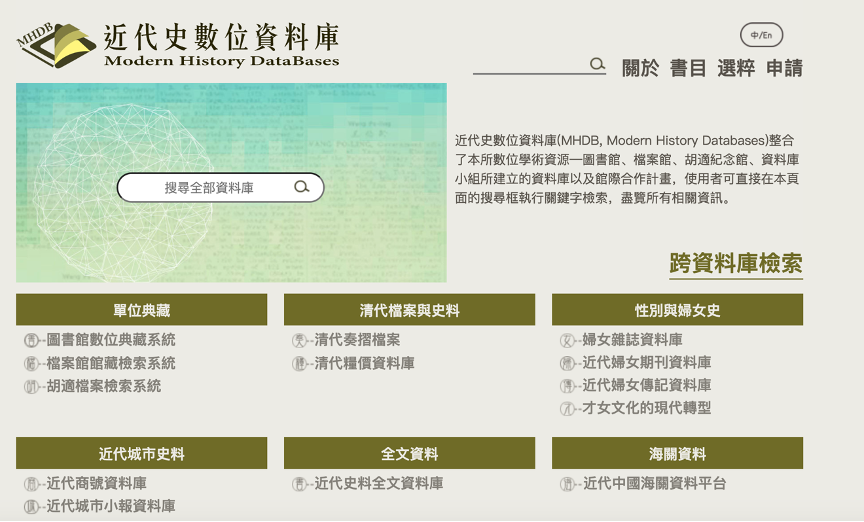Image resolution: width=864 pixels, height=522 pixels.
Task: Open the 選粹 menu item
Action: (x=736, y=68)
